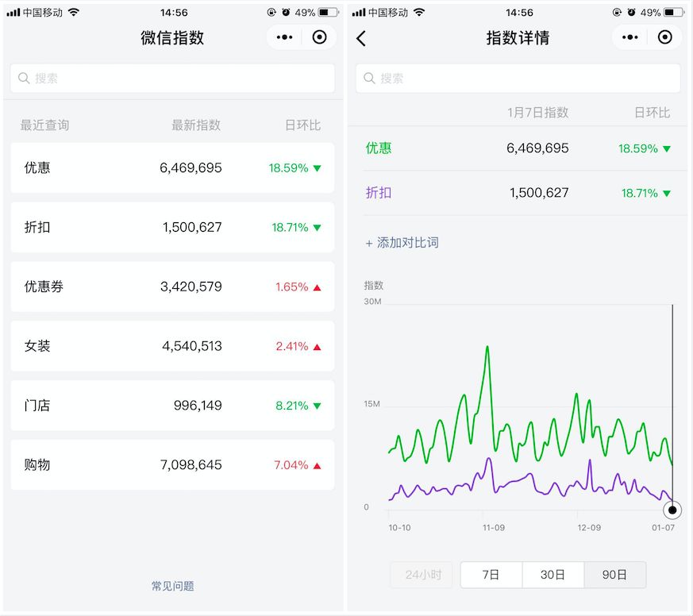
Task: Select purple 折扣 keyword in index detail
Action: (x=379, y=193)
